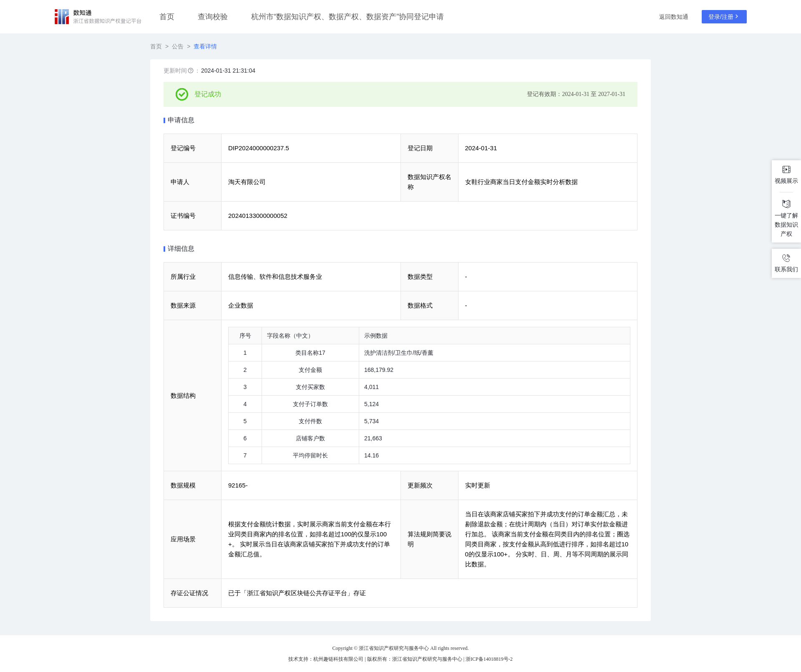This screenshot has height=672, width=801.
Task: Select certificate number 20240133000000052
Action: [x=258, y=216]
